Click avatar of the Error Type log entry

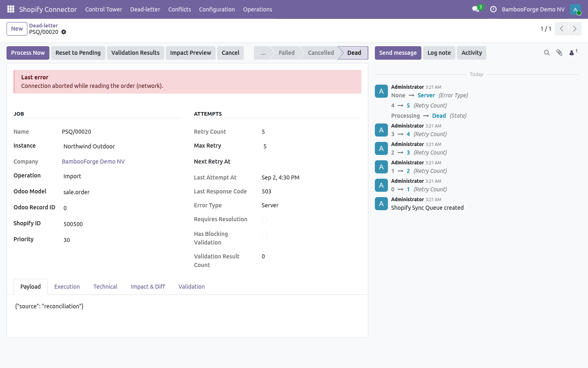click(381, 91)
